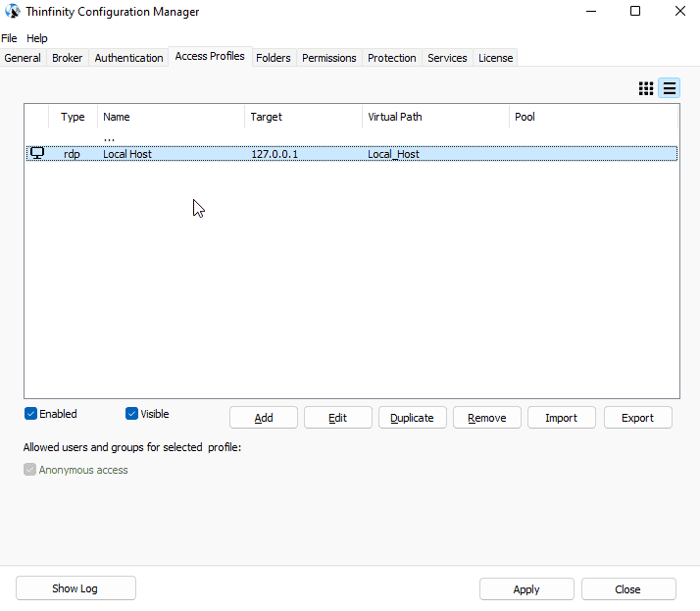Remove the selected profile
This screenshot has width=700, height=611.
pos(487,418)
